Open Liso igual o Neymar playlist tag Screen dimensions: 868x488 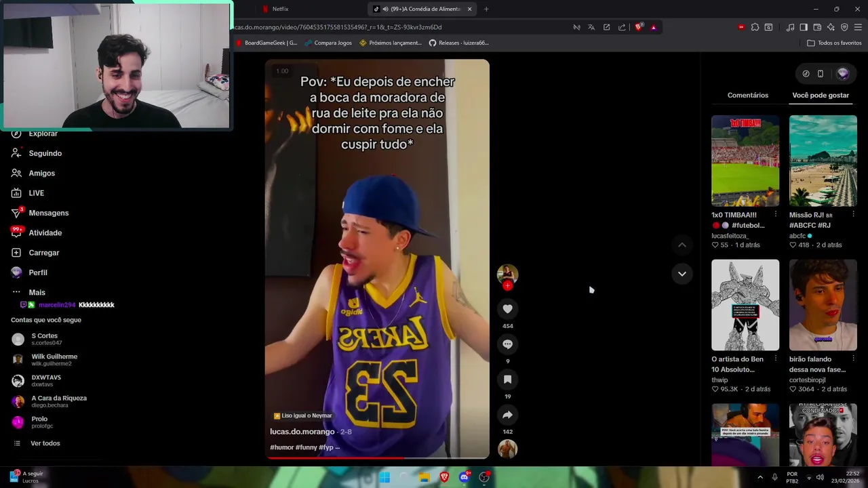point(302,415)
